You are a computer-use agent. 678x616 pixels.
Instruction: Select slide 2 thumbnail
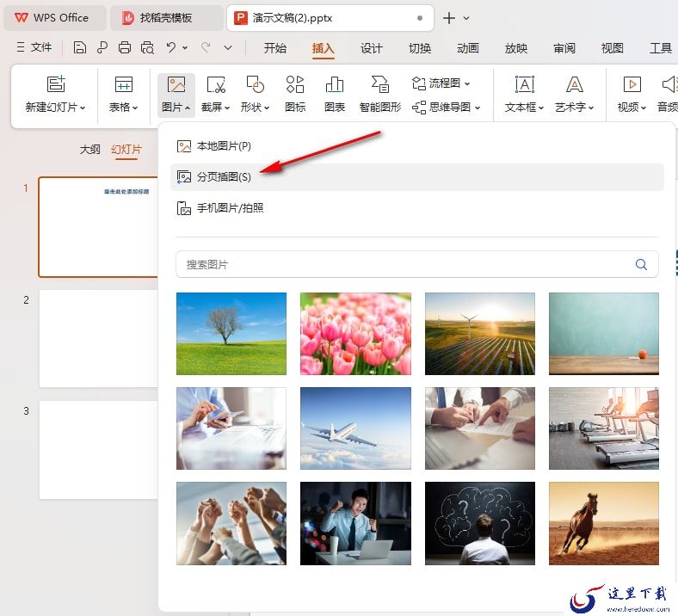click(x=99, y=338)
